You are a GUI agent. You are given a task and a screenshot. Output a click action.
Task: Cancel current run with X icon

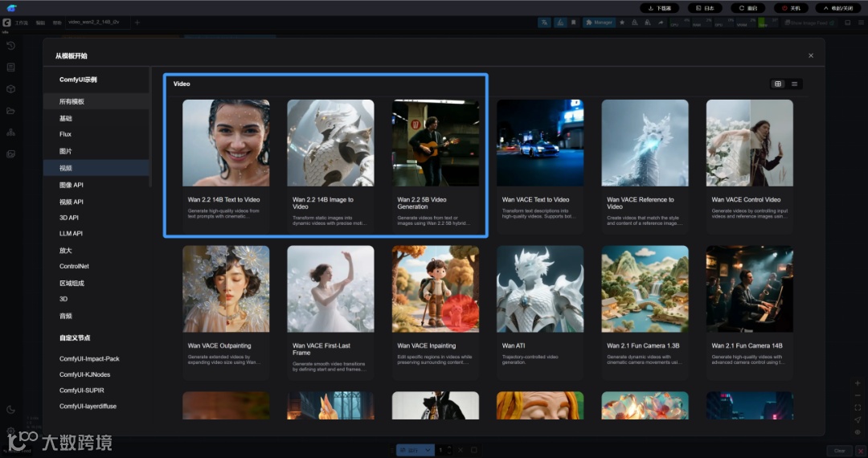(x=460, y=450)
